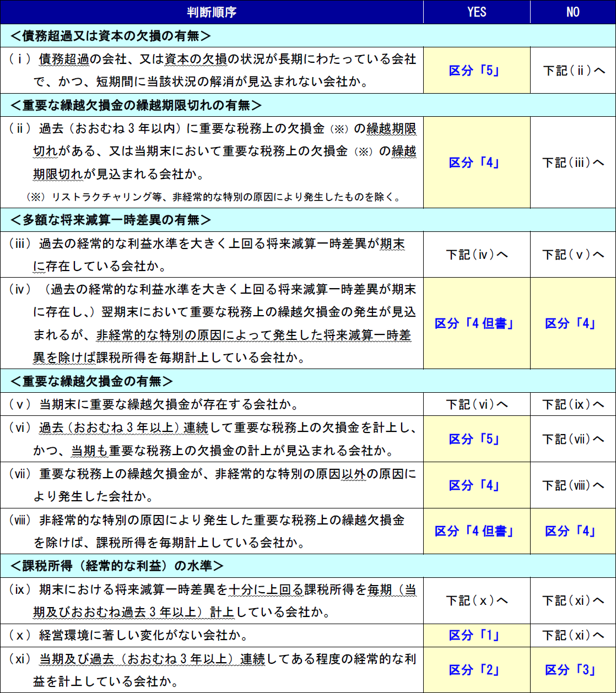Screen dimensions: 616x693
Task: Follow the 下記(vi)へ reference
Action: pos(477,404)
